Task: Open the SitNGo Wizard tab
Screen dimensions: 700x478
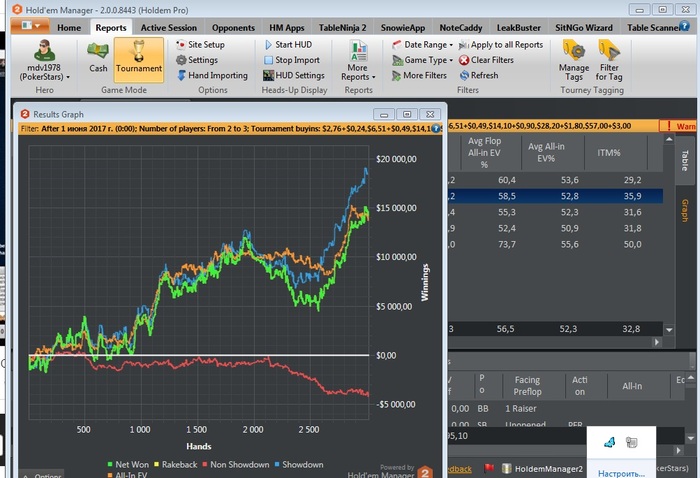Action: click(x=584, y=28)
